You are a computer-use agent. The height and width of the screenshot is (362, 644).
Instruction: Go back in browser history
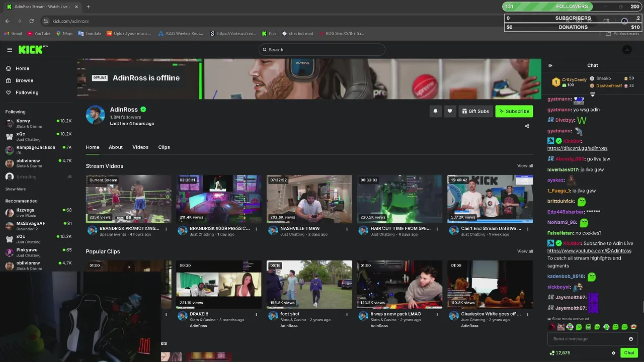click(x=7, y=21)
